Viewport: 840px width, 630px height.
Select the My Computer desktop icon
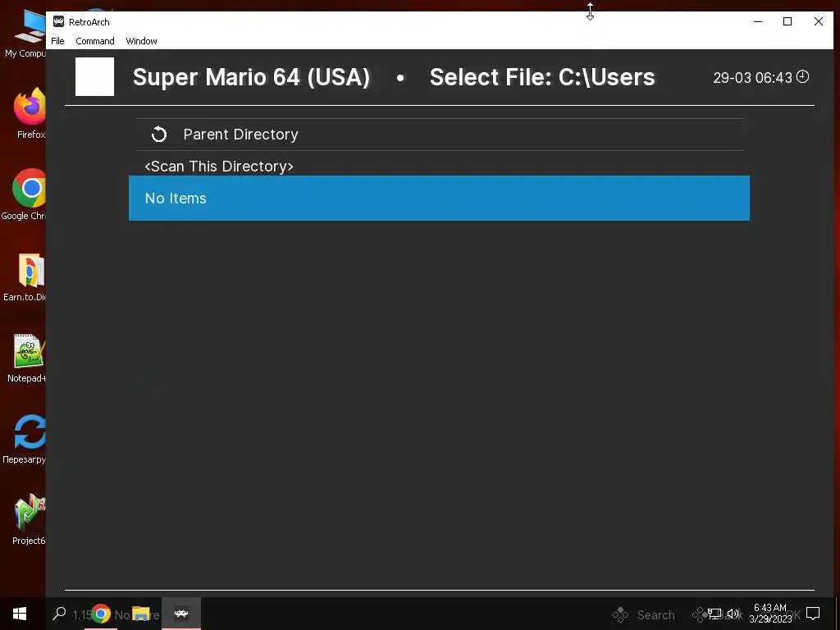click(25, 34)
